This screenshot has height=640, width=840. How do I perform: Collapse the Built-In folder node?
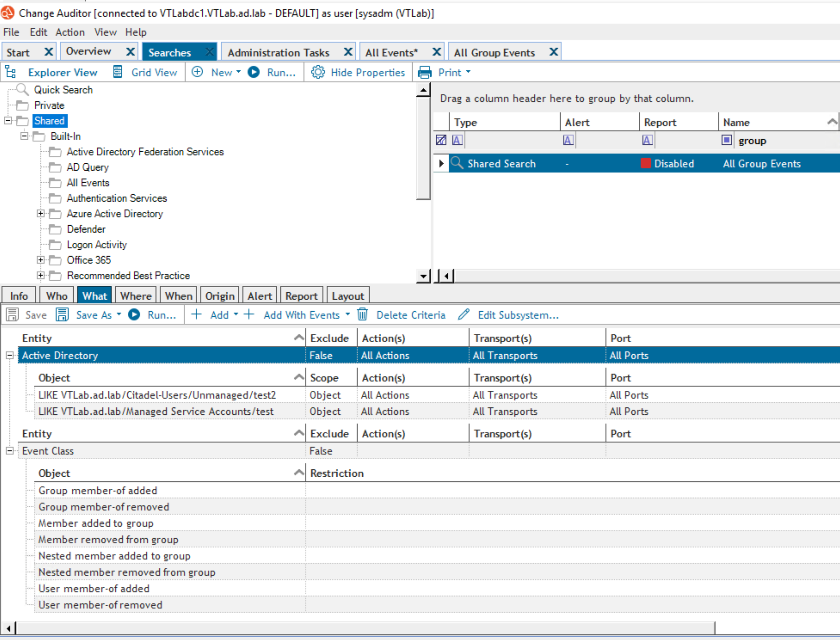coord(24,136)
